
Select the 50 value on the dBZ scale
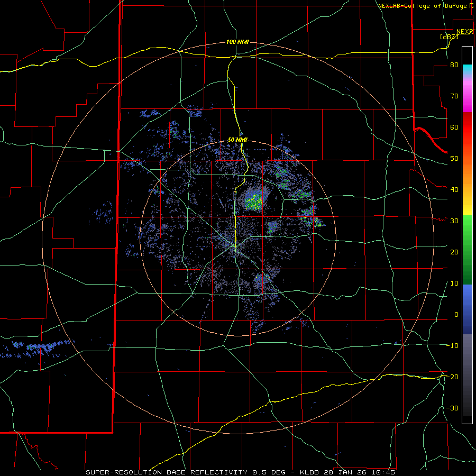point(454,159)
